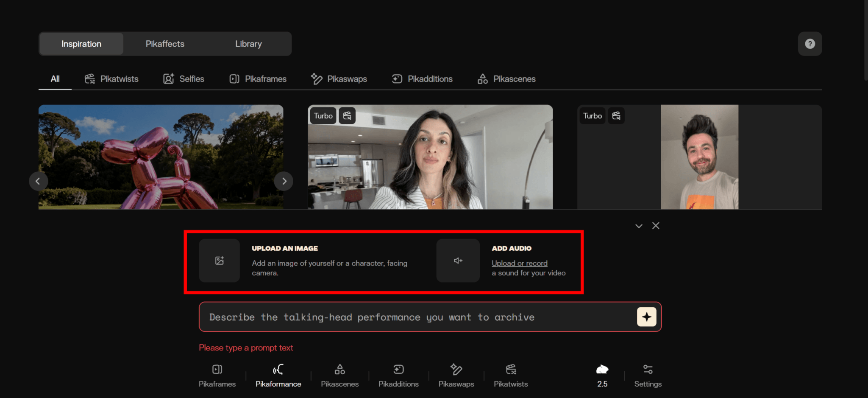This screenshot has width=868, height=398.
Task: Collapse the prompt panel with chevron down
Action: pos(639,226)
